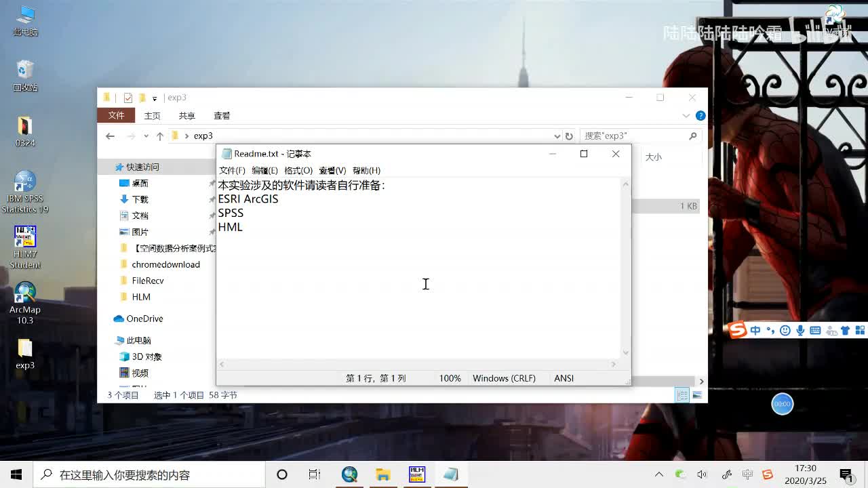Open HLM app in taskbar
Viewport: 868px width, 488px height.
(417, 474)
